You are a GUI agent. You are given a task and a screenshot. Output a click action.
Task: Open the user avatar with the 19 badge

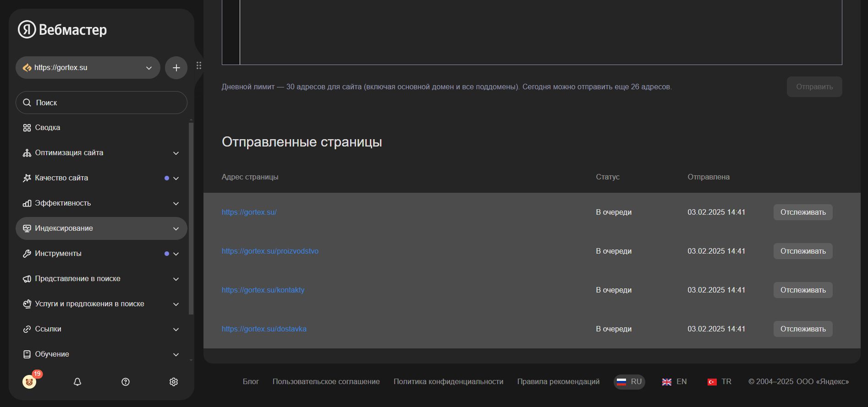click(29, 381)
